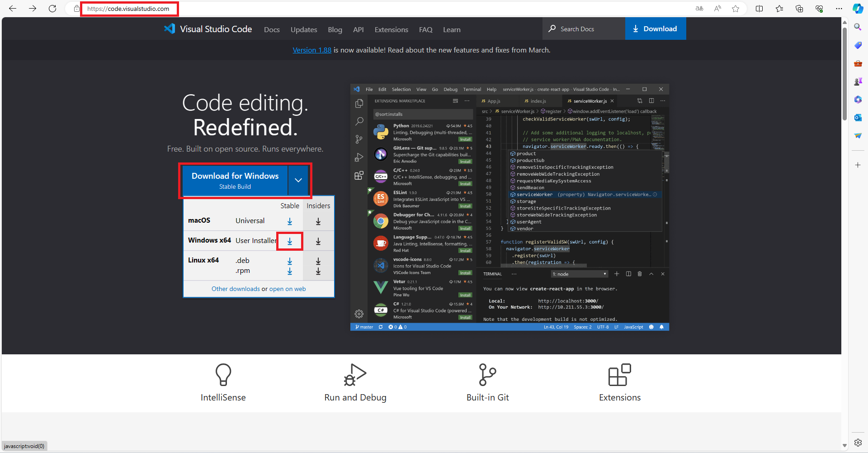Click the blue Download button in header

656,29
